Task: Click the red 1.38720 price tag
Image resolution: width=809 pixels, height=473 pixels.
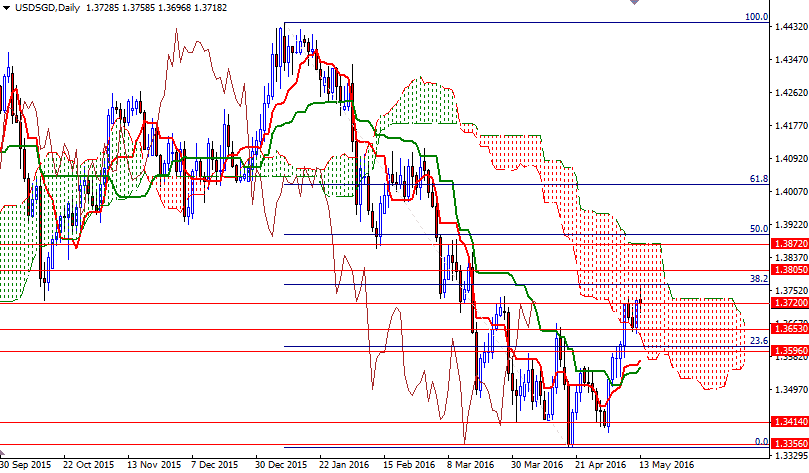Action: point(789,243)
